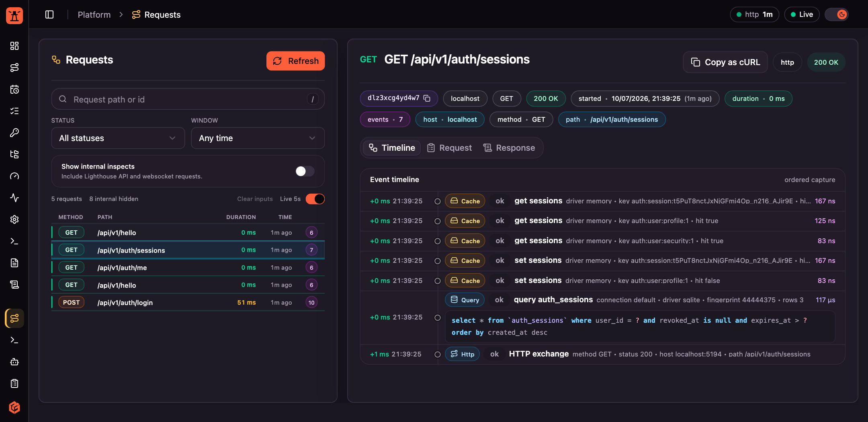Toggle the Show internal inspects switch

click(305, 171)
